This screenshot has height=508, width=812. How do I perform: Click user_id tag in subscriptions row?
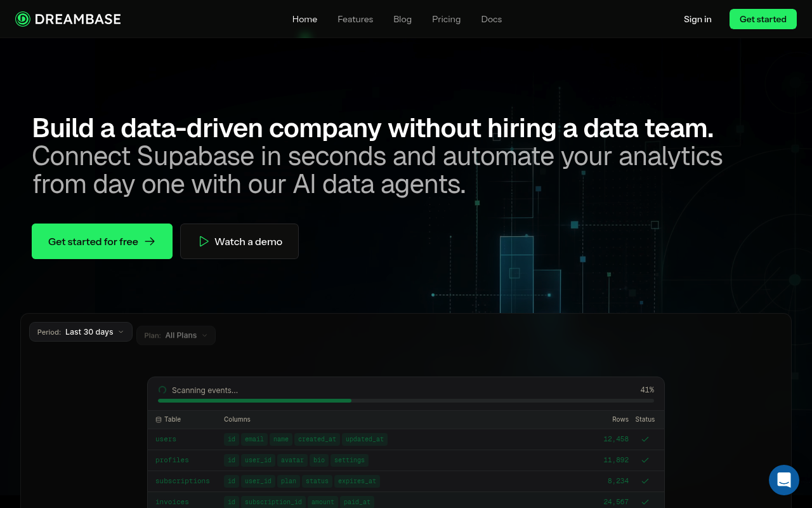coord(258,481)
